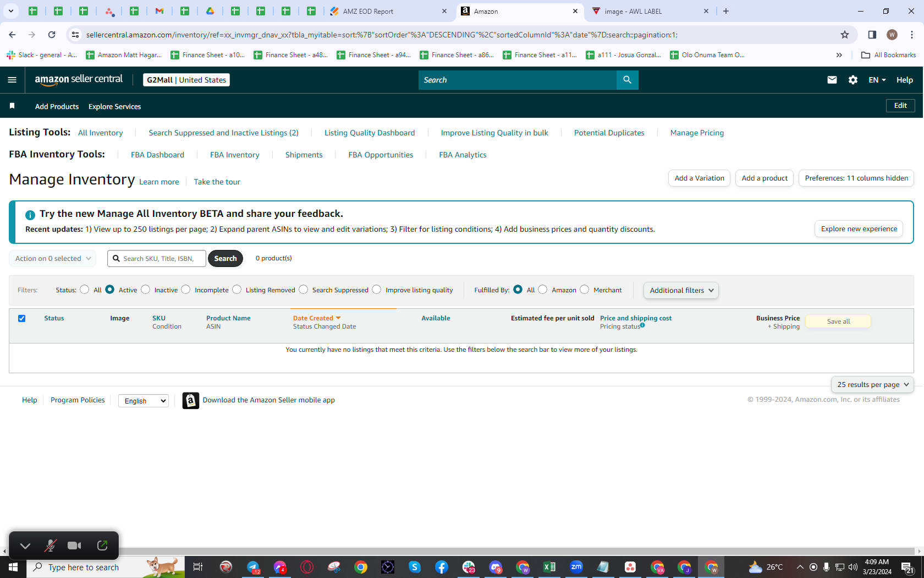The image size is (924, 578).
Task: Click the bookmark flag icon in navbar
Action: click(12, 106)
